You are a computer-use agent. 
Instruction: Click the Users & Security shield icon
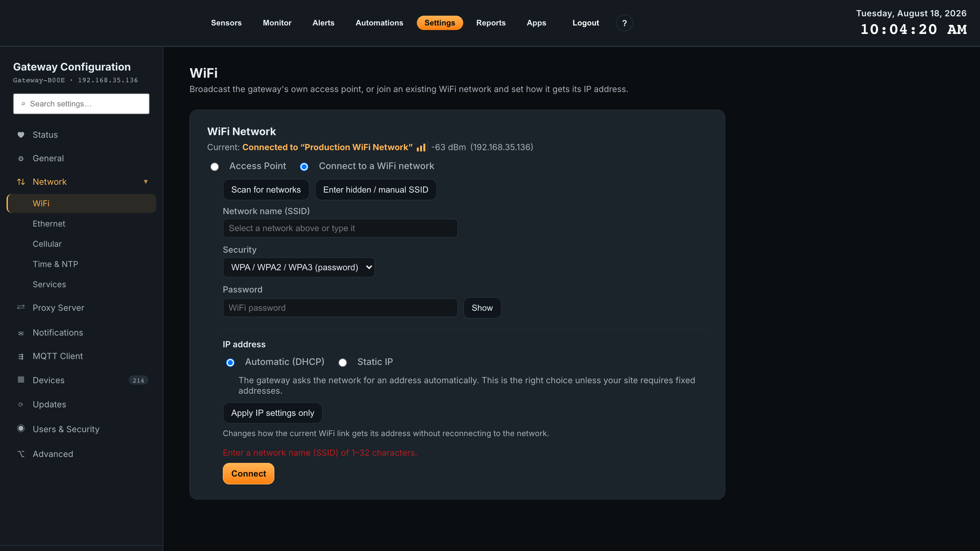[21, 429]
